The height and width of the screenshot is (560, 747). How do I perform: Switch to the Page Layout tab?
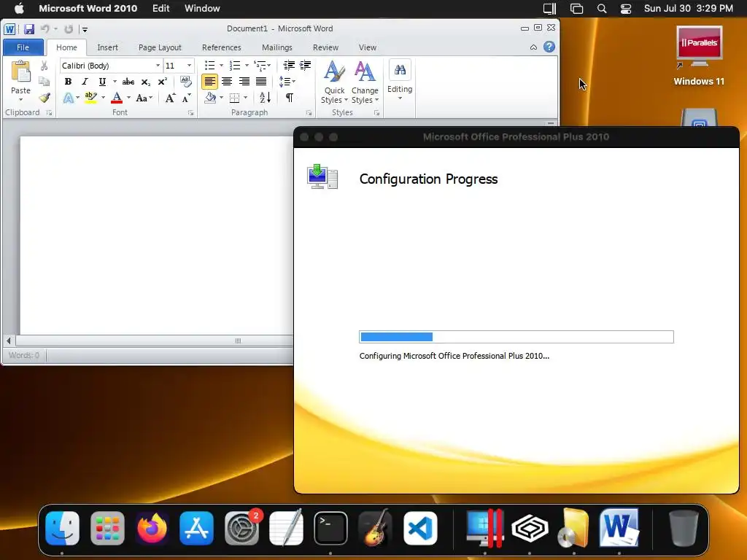pos(160,47)
